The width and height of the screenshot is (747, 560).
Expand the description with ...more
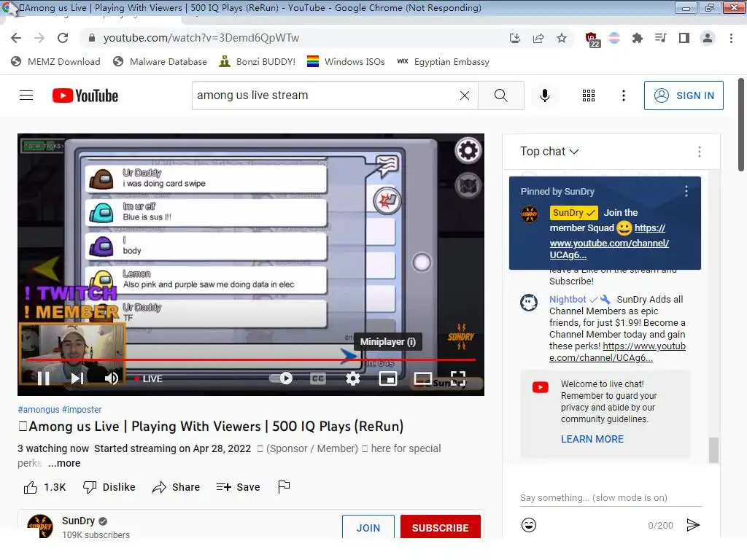point(64,463)
